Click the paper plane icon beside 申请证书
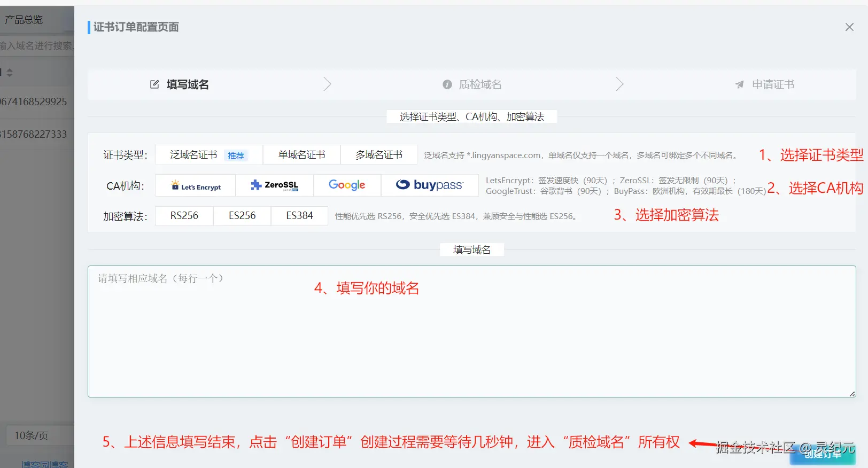The height and width of the screenshot is (468, 868). (740, 84)
